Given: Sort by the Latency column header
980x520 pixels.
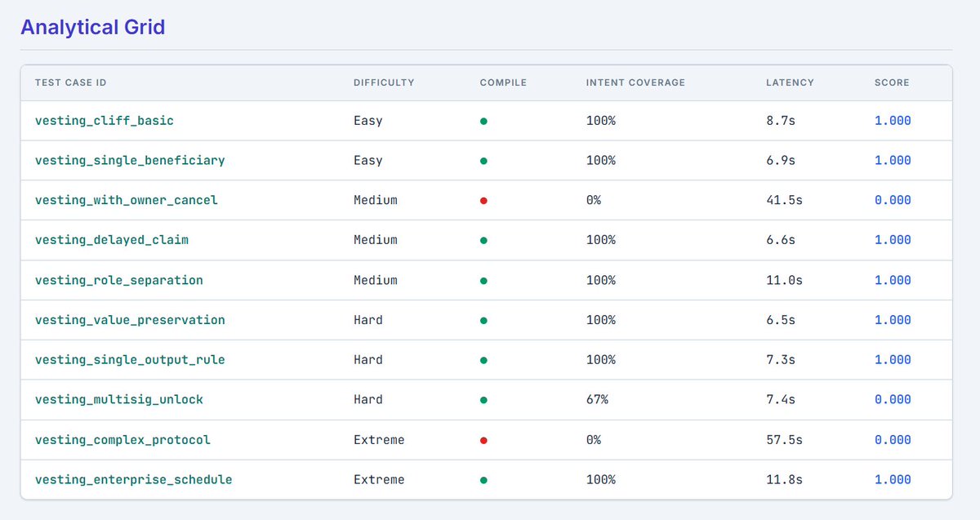Looking at the screenshot, I should (790, 82).
